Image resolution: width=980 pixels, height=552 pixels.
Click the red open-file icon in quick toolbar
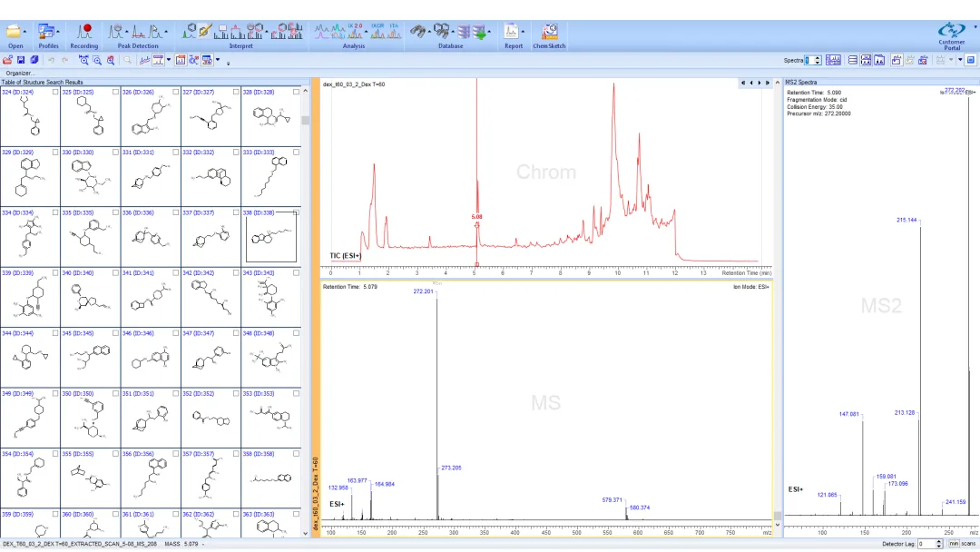coord(7,60)
